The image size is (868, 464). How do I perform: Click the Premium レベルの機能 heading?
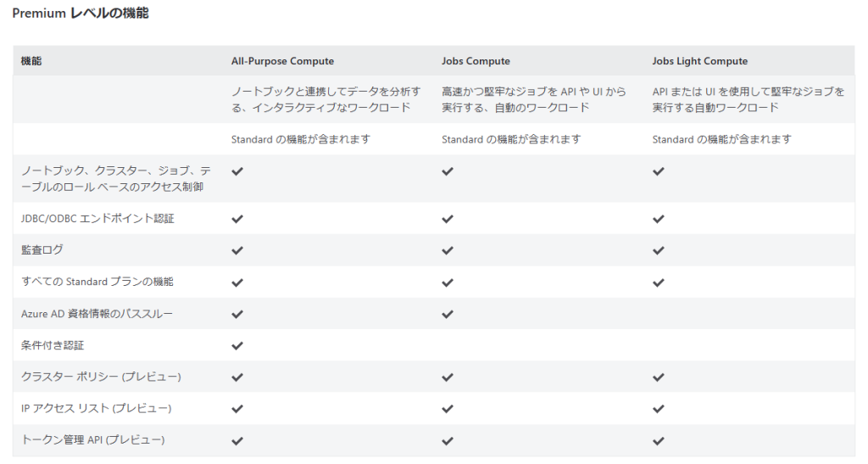coord(81,14)
